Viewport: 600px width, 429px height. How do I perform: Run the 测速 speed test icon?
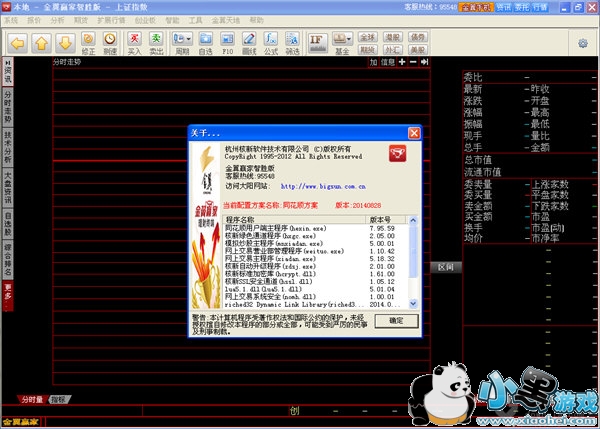[110, 43]
